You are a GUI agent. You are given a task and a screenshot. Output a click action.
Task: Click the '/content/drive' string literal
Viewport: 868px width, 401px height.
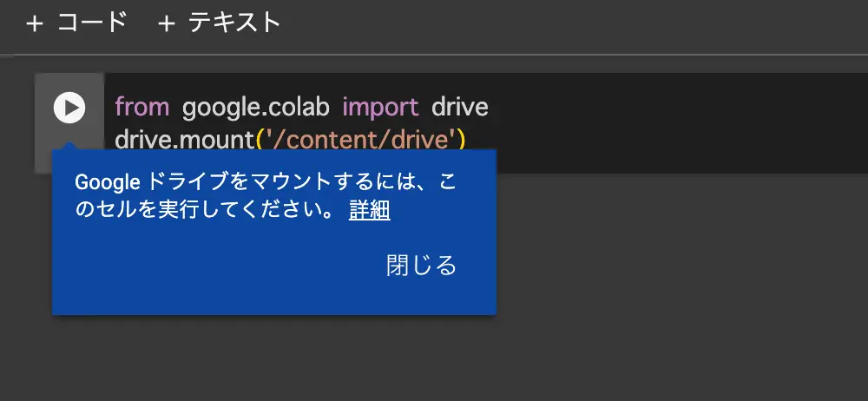point(361,138)
